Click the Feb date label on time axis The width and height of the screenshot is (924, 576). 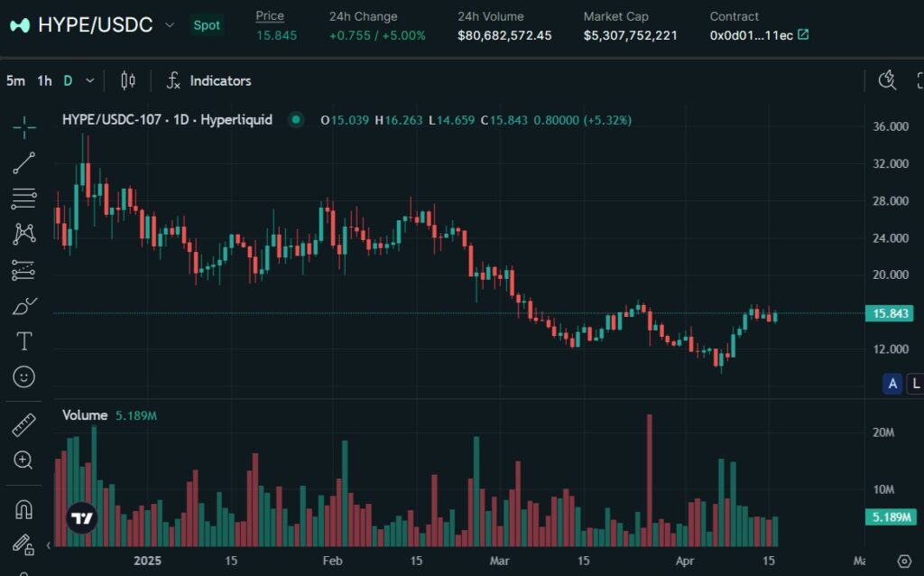click(x=332, y=560)
